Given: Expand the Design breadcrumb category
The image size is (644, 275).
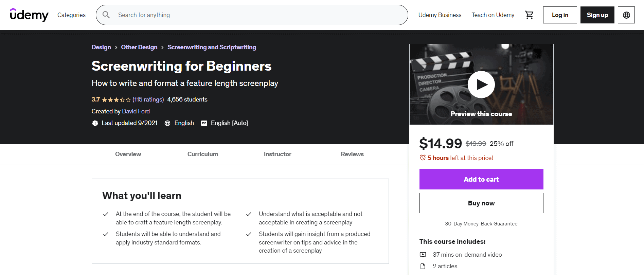Looking at the screenshot, I should pyautogui.click(x=101, y=47).
